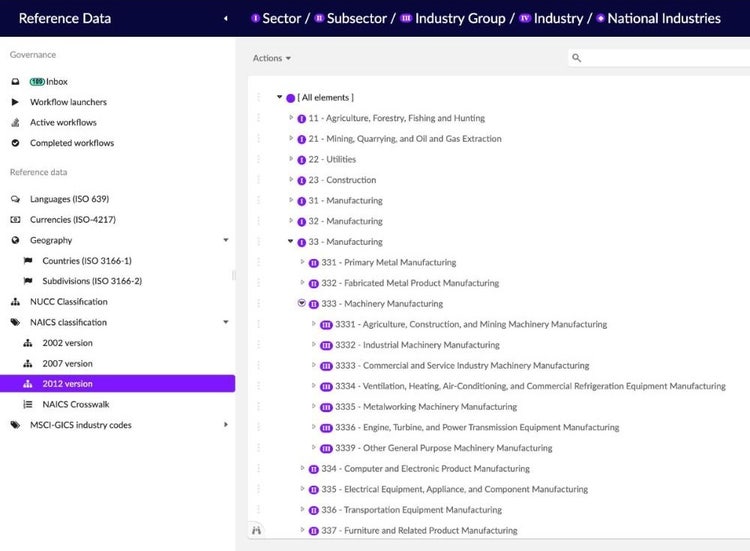Open Workflow launchers
The width and height of the screenshot is (750, 551).
click(68, 102)
